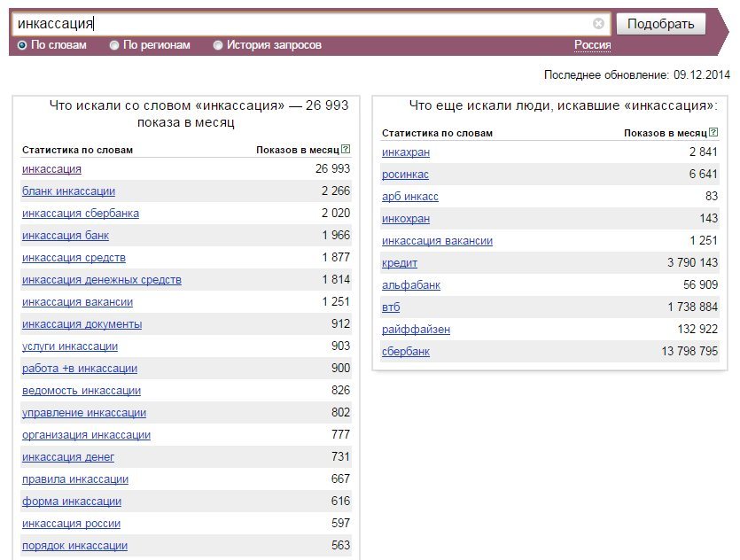The width and height of the screenshot is (740, 560).
Task: Open the 'инкассация сбербанка' link
Action: (x=81, y=214)
